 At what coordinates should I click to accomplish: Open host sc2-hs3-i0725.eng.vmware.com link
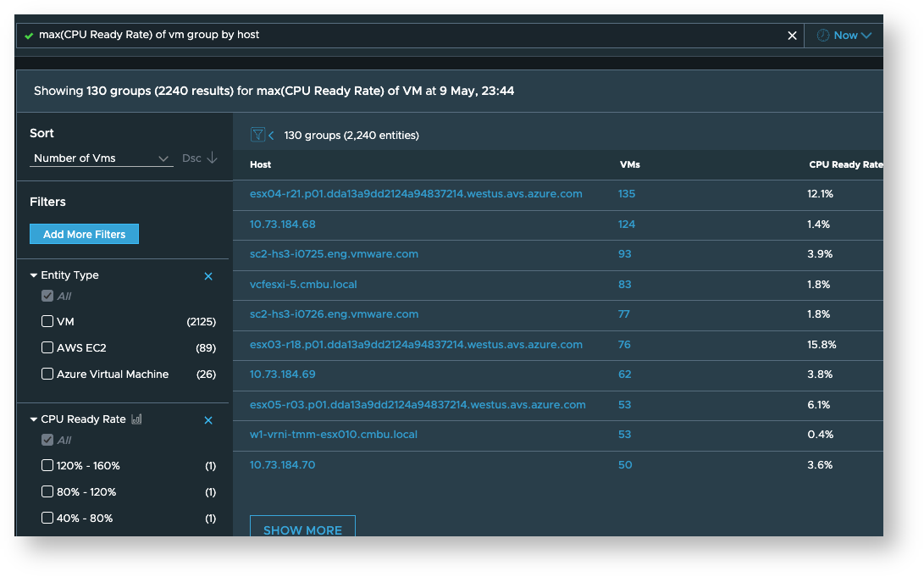coord(335,254)
